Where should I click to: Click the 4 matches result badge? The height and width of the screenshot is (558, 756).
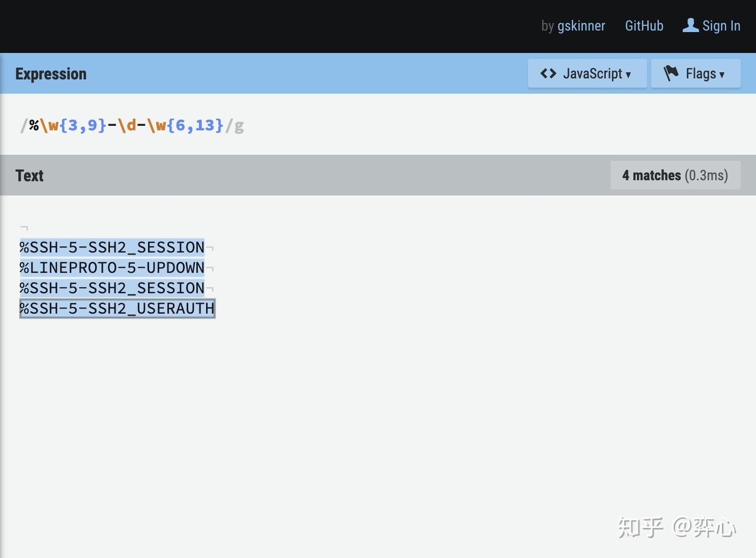point(675,175)
